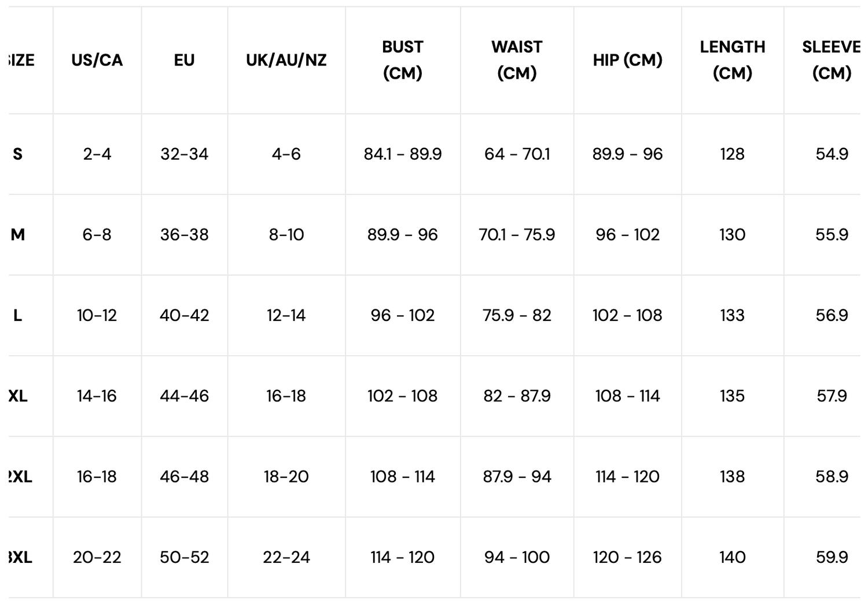Image resolution: width=868 pixels, height=601 pixels.
Task: Click the US/CA cell reading 2-4
Action: (97, 154)
